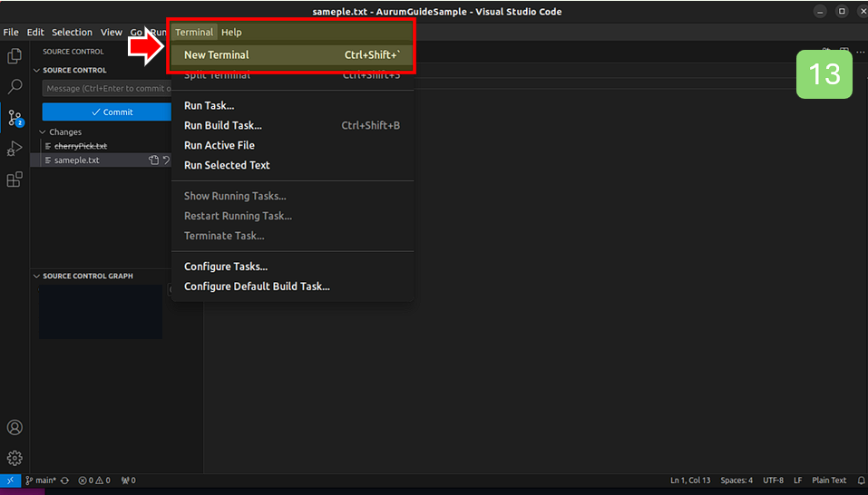Choose Run Build Task... menu entry
The height and width of the screenshot is (495, 868).
pyautogui.click(x=292, y=125)
